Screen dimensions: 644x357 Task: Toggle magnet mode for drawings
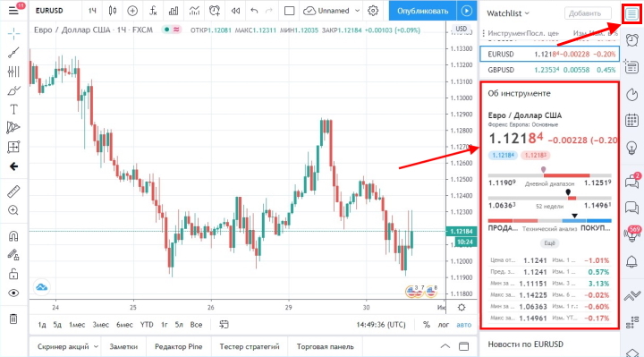pos(13,236)
